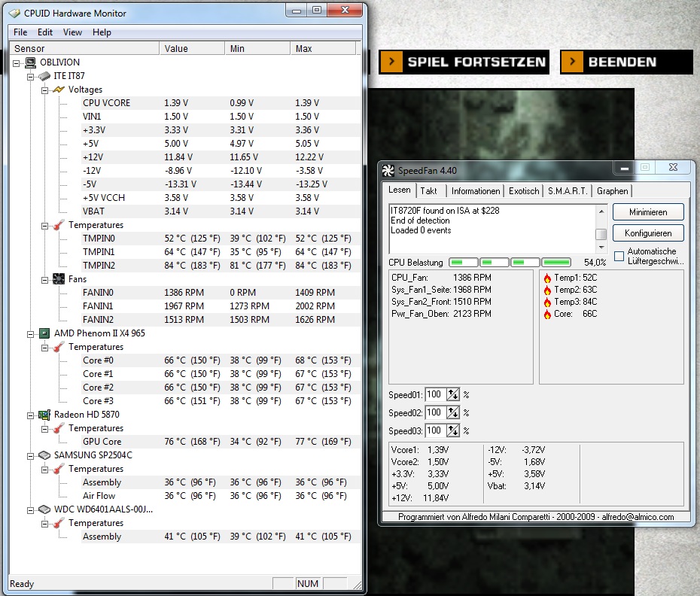Click SPIEL FORTSETZEN game button
Screen dimensions: 700x596
(464, 62)
